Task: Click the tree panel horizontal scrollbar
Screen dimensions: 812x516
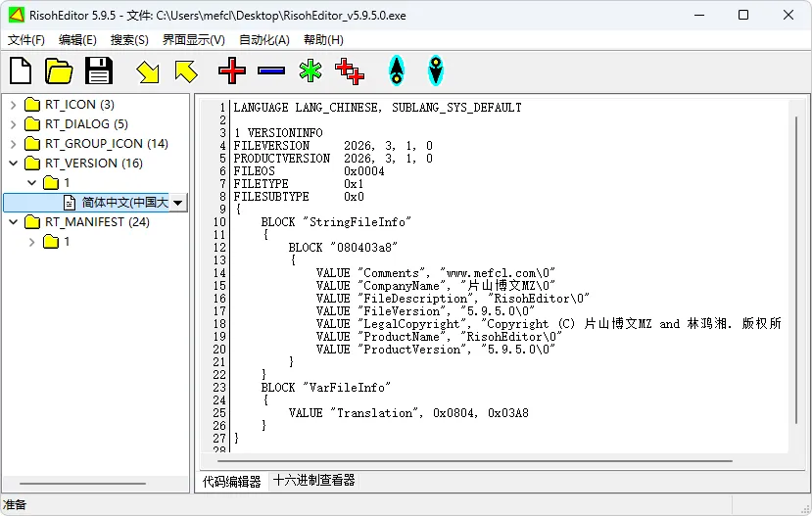Action: pos(82,484)
